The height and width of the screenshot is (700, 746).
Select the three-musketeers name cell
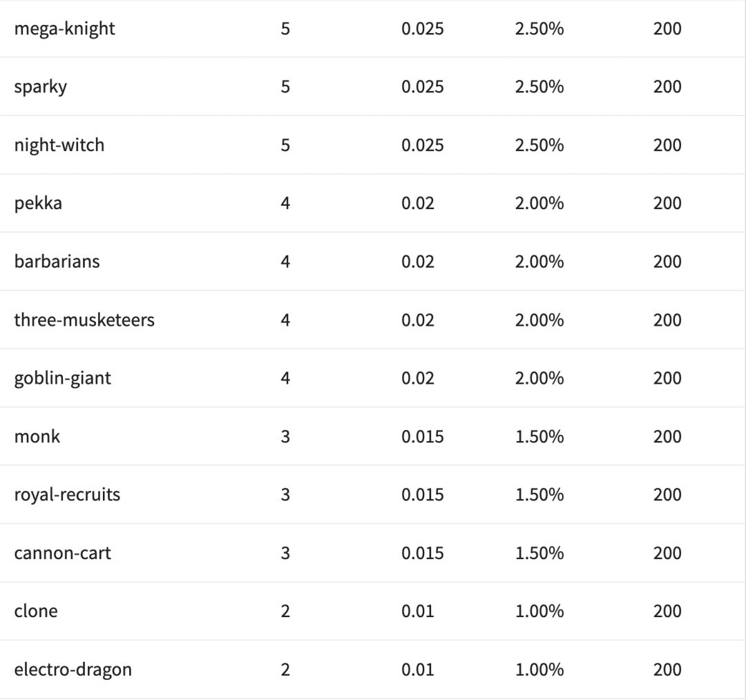(84, 320)
